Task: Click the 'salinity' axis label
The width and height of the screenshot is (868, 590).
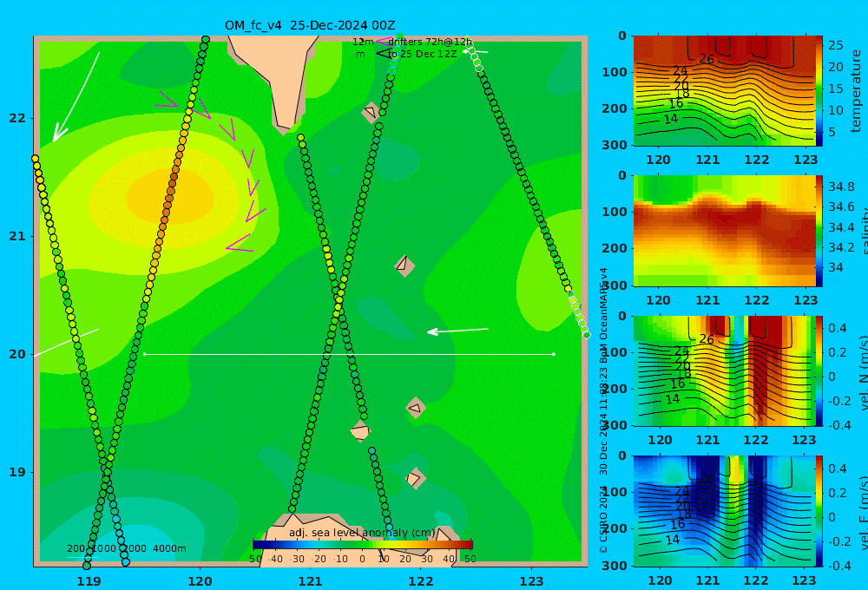Action: [x=863, y=232]
